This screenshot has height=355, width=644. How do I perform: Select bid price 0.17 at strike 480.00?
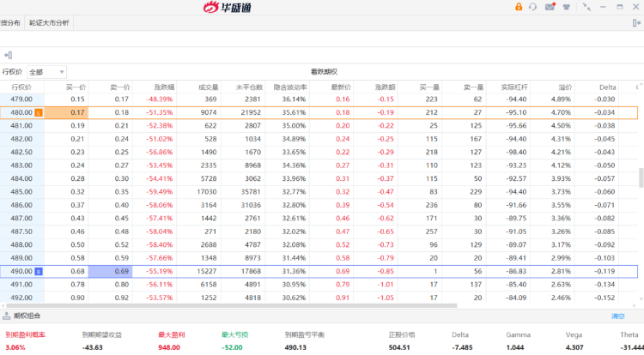pos(66,112)
